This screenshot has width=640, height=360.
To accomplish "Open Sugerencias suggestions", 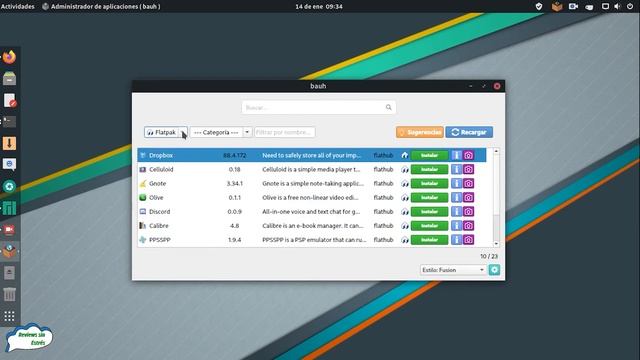I will click(x=420, y=132).
